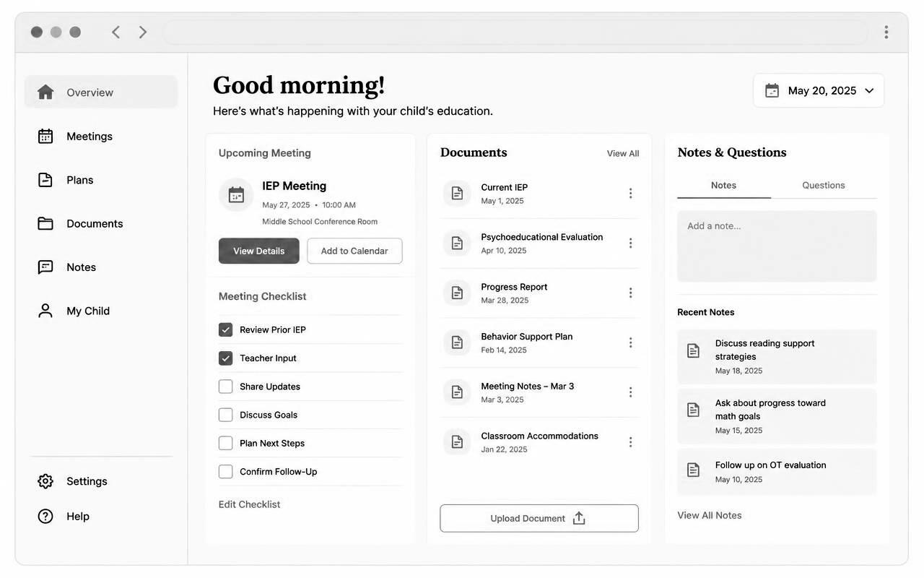This screenshot has height=578, width=924.
Task: Switch to the Questions tab
Action: click(824, 186)
